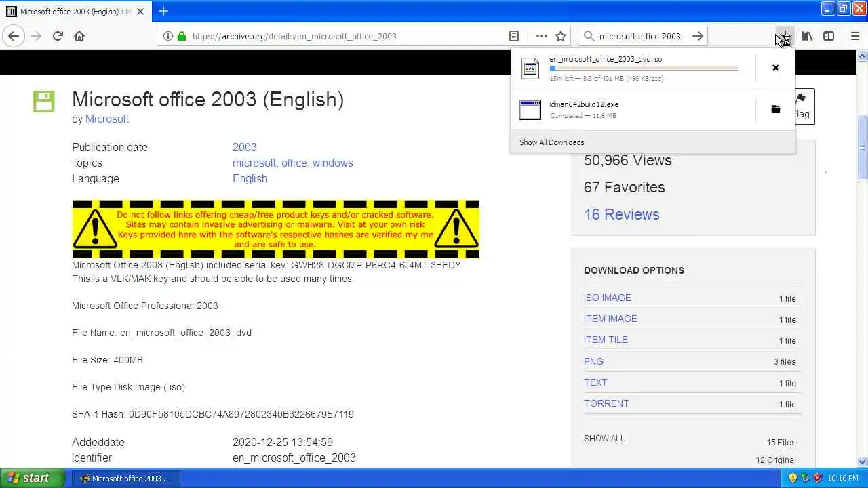868x488 pixels.
Task: Click the browser forward arrow
Action: coord(37,36)
